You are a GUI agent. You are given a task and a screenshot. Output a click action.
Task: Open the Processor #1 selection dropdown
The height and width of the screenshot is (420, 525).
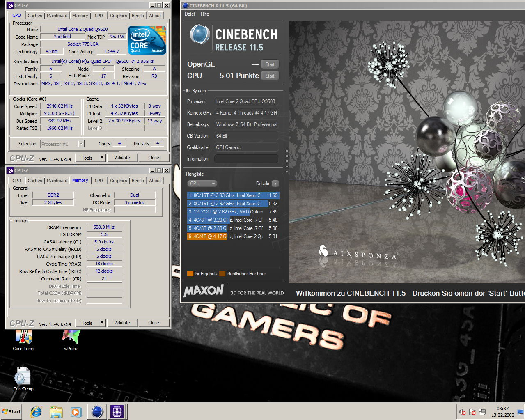tap(62, 144)
